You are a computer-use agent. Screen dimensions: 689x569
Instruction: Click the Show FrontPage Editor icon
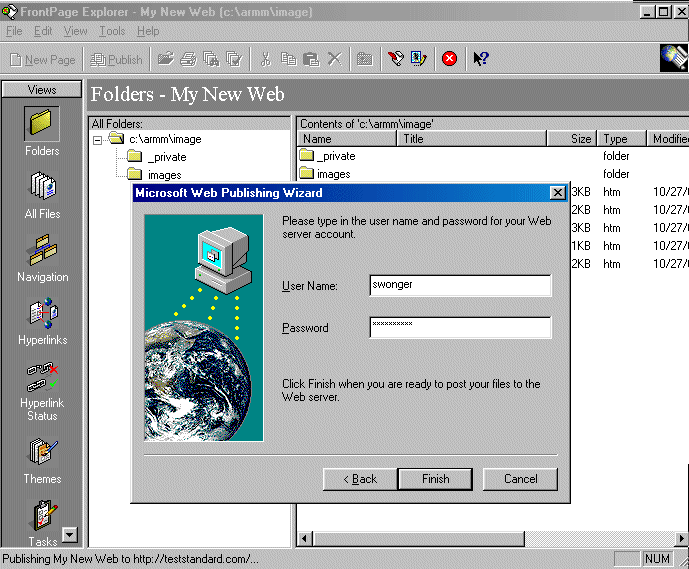click(x=395, y=58)
